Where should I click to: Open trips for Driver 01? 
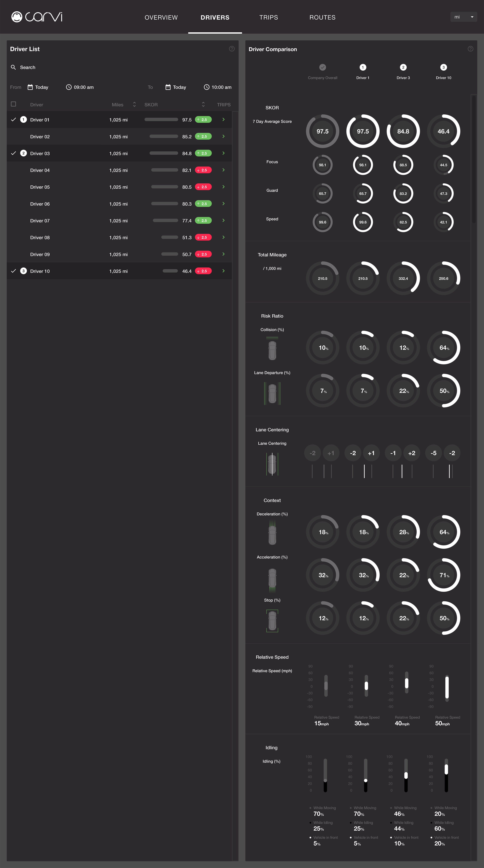point(223,120)
